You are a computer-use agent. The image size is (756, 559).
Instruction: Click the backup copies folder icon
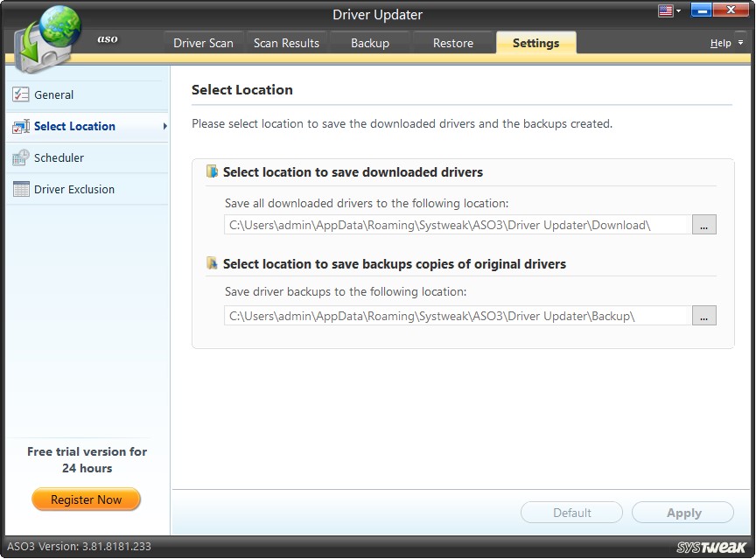click(210, 263)
